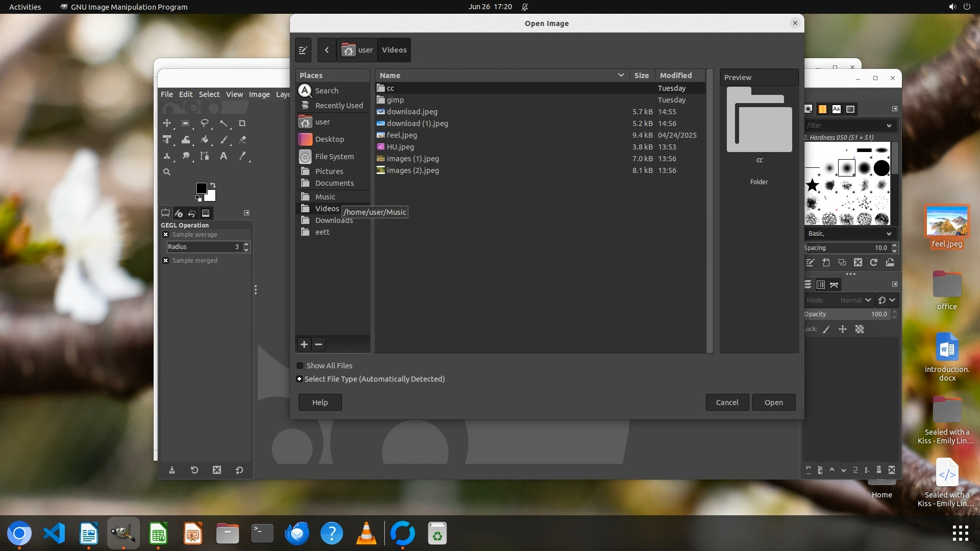Toggle the Sample merged checkbox
The height and width of the screenshot is (551, 980).
click(166, 261)
